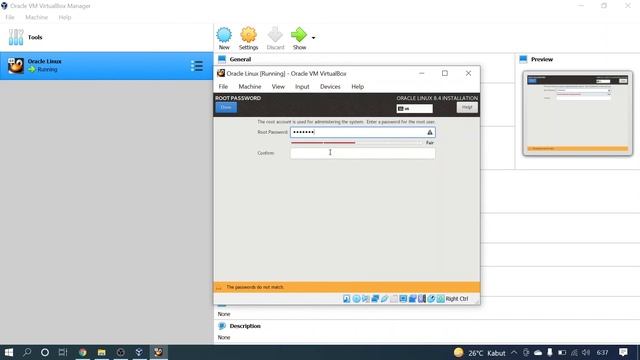Click the shared folders status icon
The width and height of the screenshot is (640, 360).
394,299
